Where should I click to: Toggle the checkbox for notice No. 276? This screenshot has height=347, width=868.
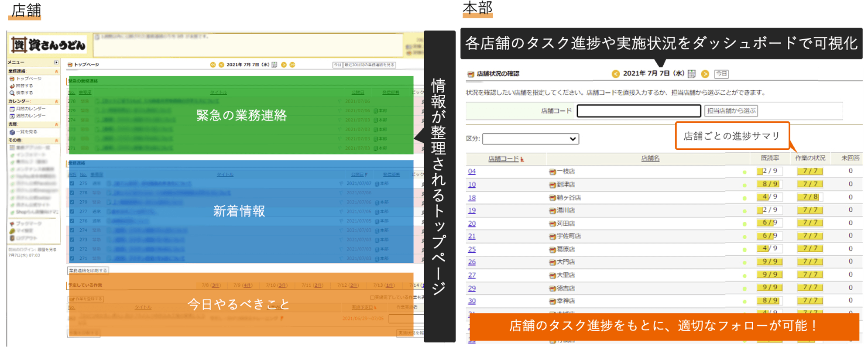pyautogui.click(x=72, y=221)
